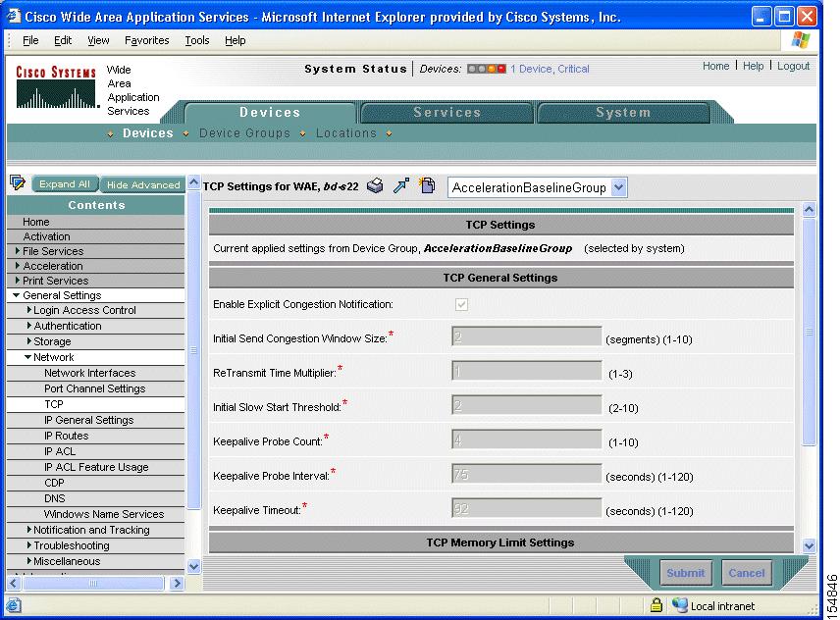Open the Help menu in menu bar
The width and height of the screenshot is (840, 620).
[236, 40]
